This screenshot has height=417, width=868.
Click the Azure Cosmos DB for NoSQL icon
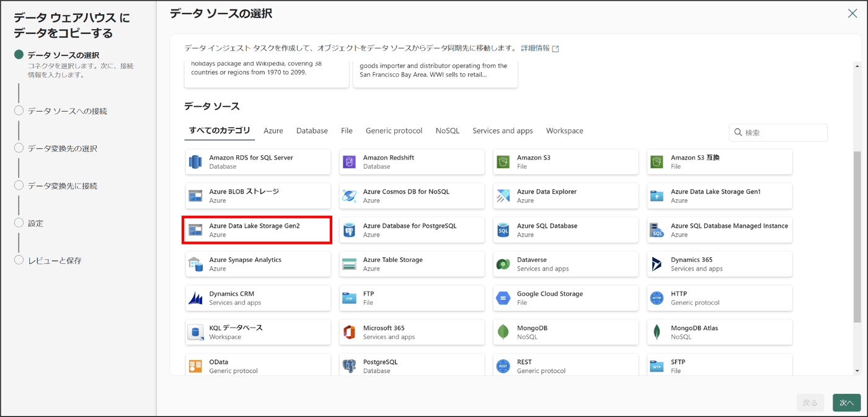(x=349, y=197)
